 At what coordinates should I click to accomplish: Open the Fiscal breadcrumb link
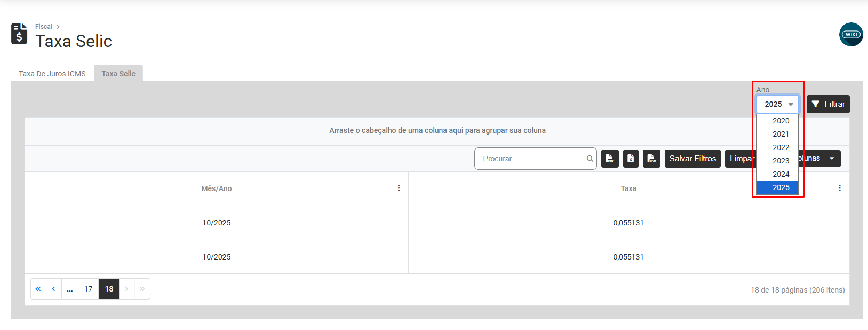click(x=44, y=27)
